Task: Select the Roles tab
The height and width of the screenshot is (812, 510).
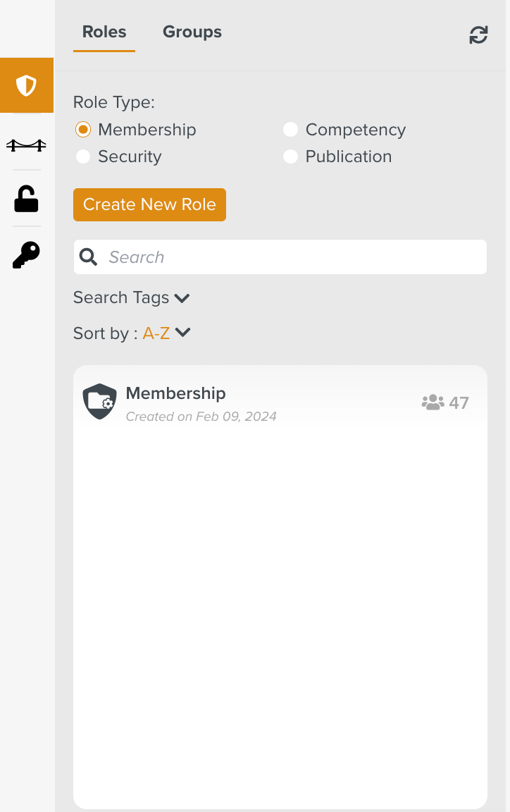Action: pyautogui.click(x=104, y=32)
